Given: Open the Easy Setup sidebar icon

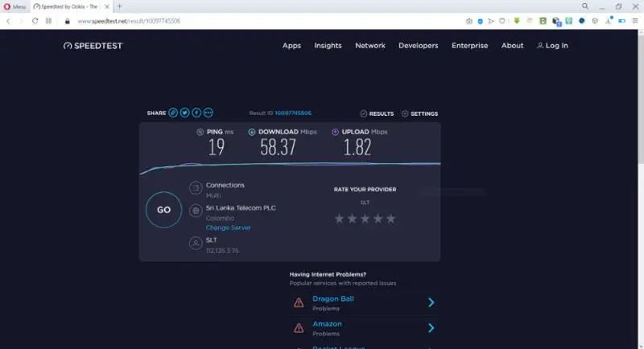Looking at the screenshot, I should (x=635, y=21).
